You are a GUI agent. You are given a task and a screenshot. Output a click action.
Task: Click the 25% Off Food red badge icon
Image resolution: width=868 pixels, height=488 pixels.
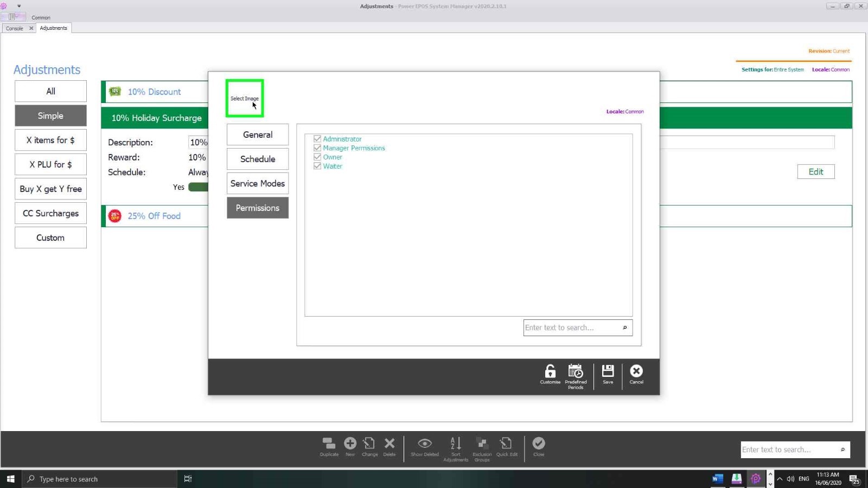115,216
